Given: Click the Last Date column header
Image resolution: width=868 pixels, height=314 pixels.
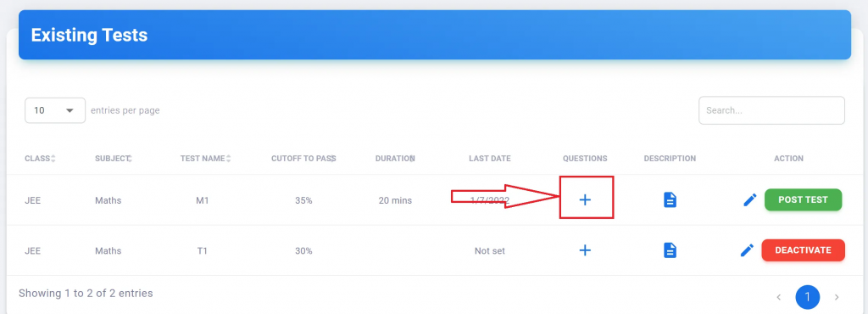Looking at the screenshot, I should [489, 159].
